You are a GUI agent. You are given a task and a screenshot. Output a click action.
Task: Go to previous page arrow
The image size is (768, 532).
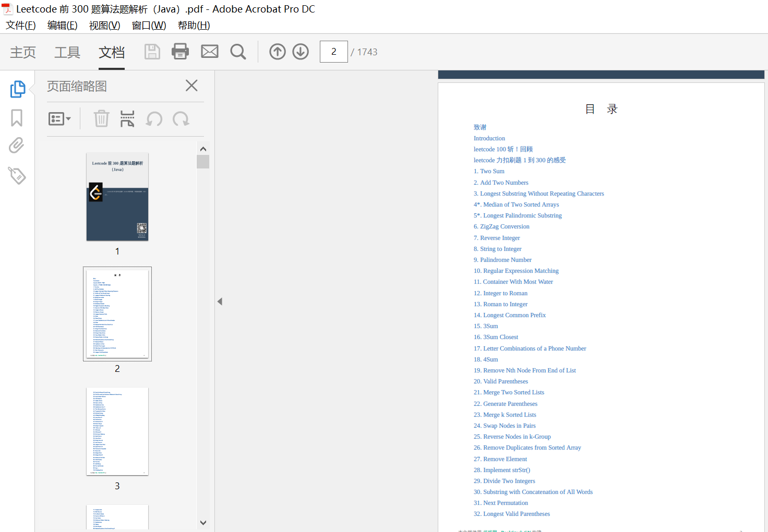278,52
